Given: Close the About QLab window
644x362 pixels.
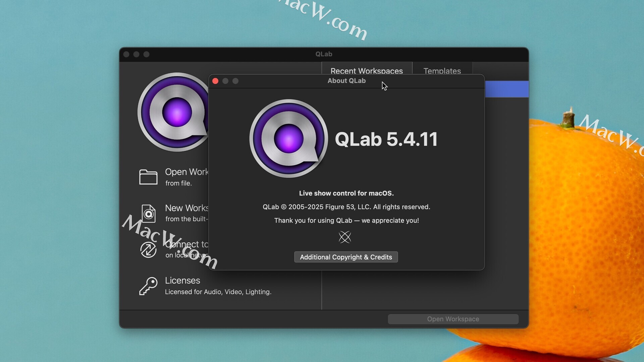Looking at the screenshot, I should 215,81.
